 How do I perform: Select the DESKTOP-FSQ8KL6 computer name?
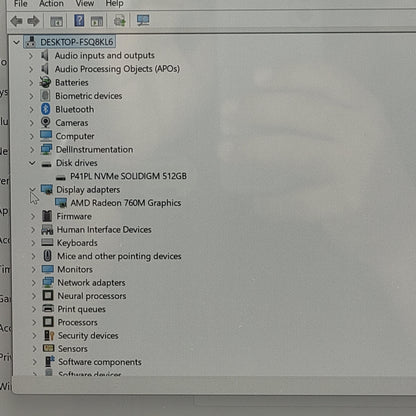click(77, 42)
